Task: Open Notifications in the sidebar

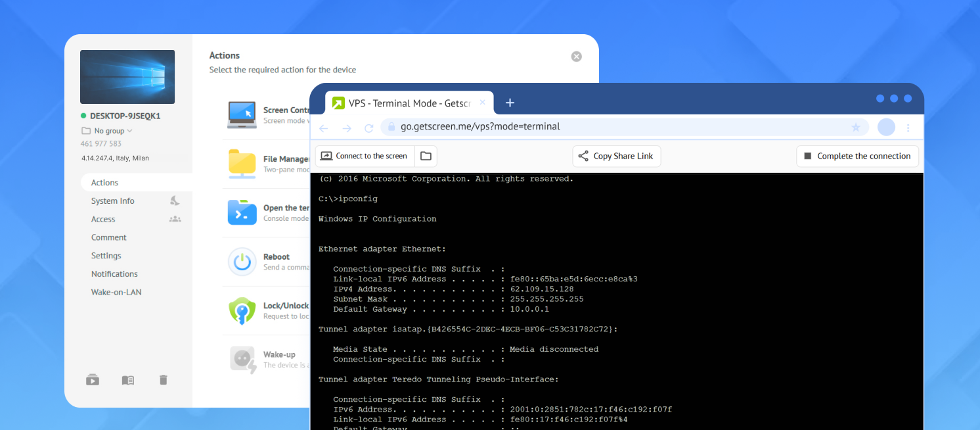Action: click(114, 274)
